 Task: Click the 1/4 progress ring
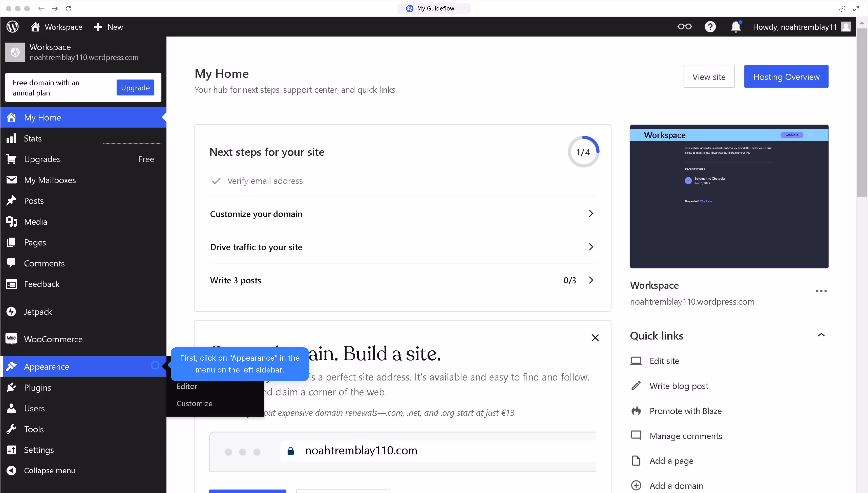click(583, 152)
